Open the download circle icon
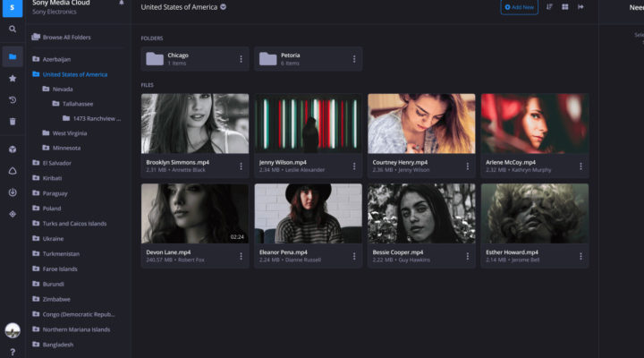This screenshot has height=358, width=644. (x=13, y=192)
